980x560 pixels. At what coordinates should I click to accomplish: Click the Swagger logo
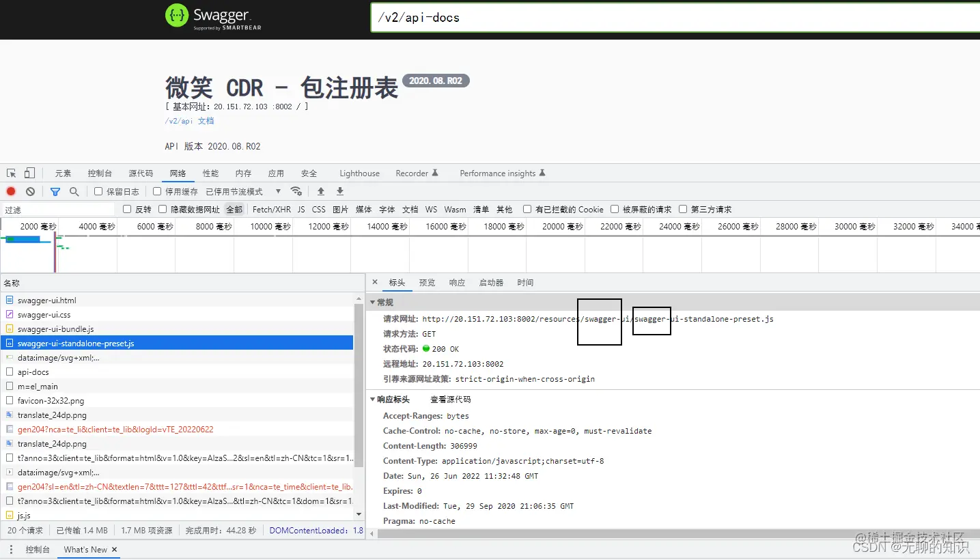pos(213,17)
